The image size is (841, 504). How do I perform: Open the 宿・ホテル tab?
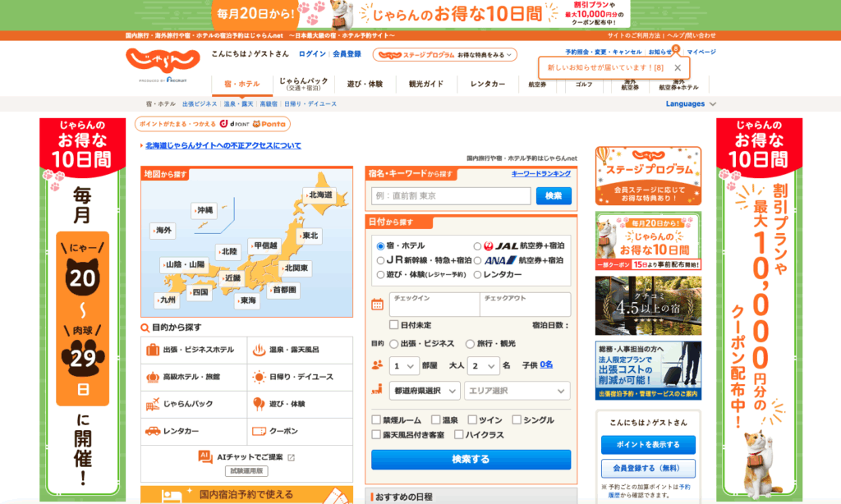click(x=242, y=85)
